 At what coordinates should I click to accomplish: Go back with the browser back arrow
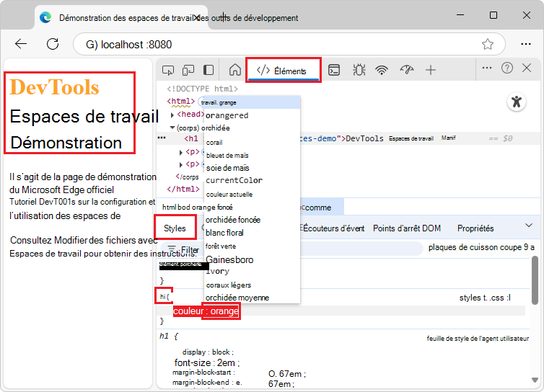[x=21, y=44]
